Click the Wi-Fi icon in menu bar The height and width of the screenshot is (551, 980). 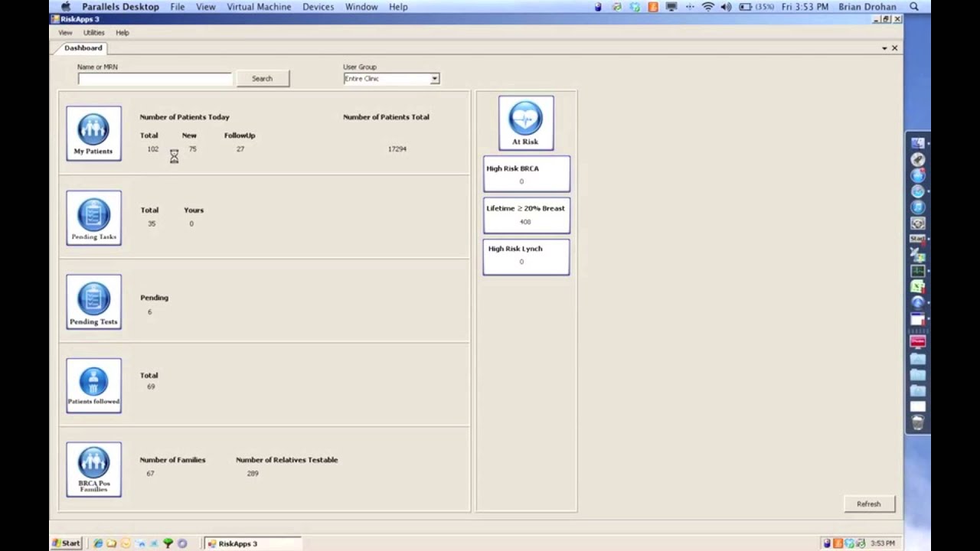(708, 7)
